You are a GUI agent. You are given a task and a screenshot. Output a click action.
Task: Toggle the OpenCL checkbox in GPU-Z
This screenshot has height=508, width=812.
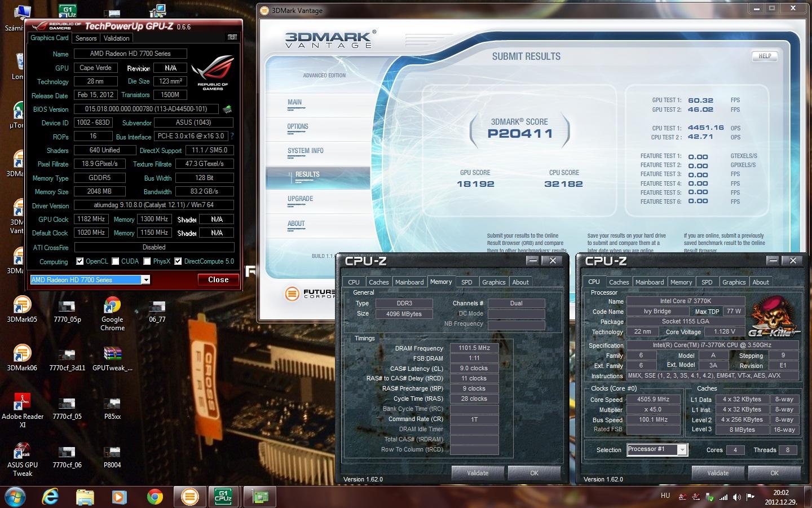click(80, 261)
